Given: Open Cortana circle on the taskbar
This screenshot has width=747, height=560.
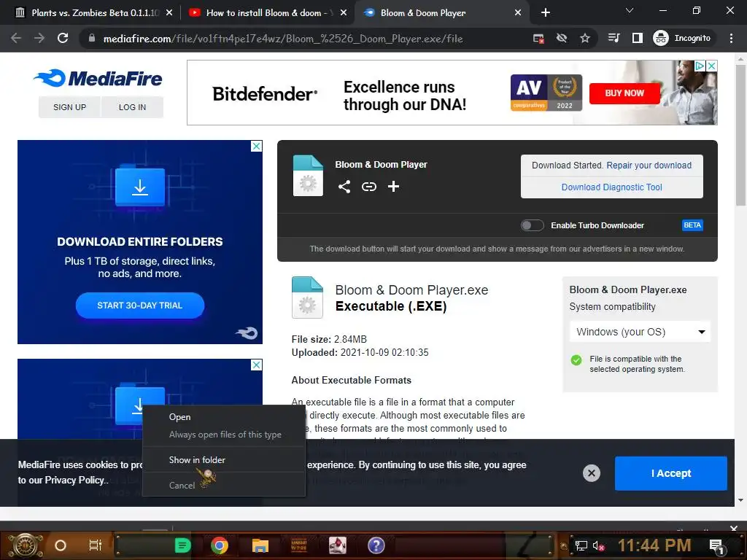Looking at the screenshot, I should [61, 545].
